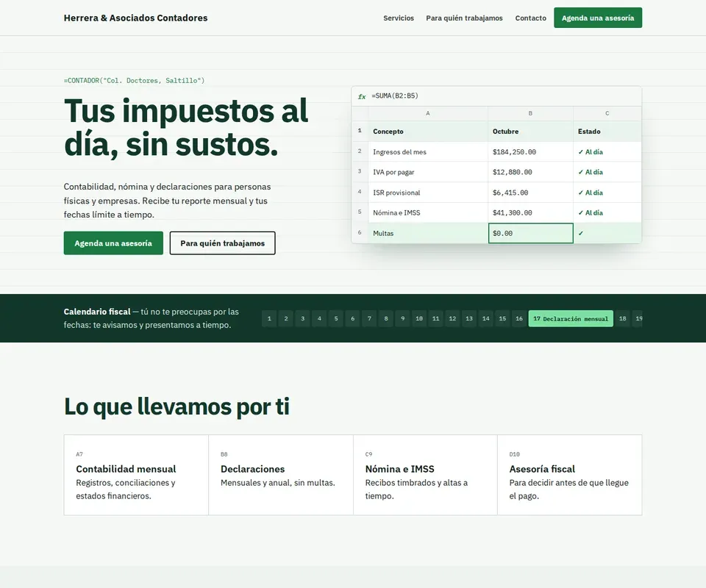Select day 16 in fiscal calendar
706x588 pixels.
coord(519,318)
